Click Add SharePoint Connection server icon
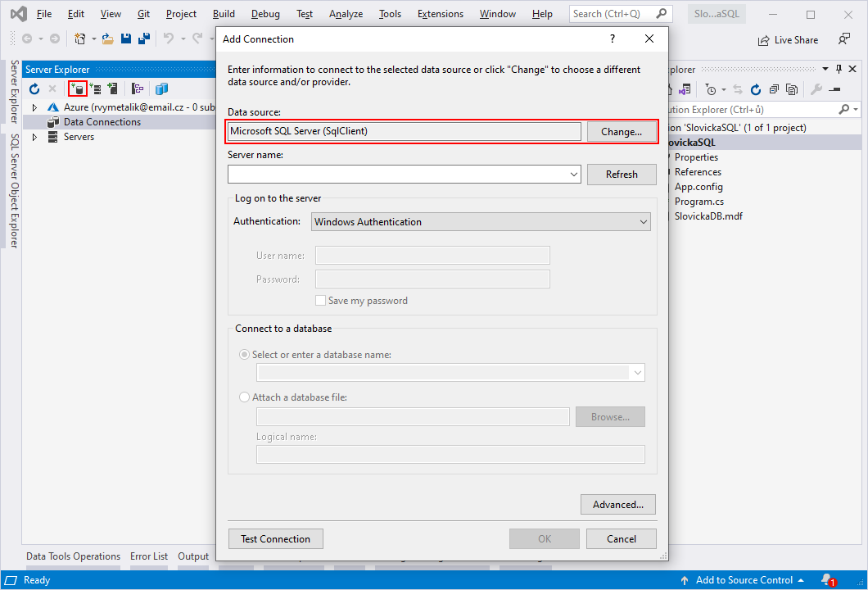 tap(112, 88)
